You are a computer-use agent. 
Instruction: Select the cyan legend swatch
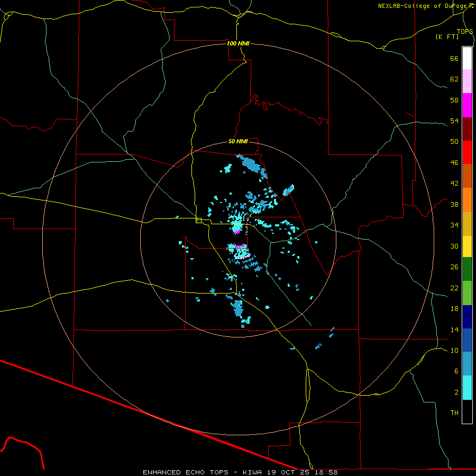click(x=467, y=388)
